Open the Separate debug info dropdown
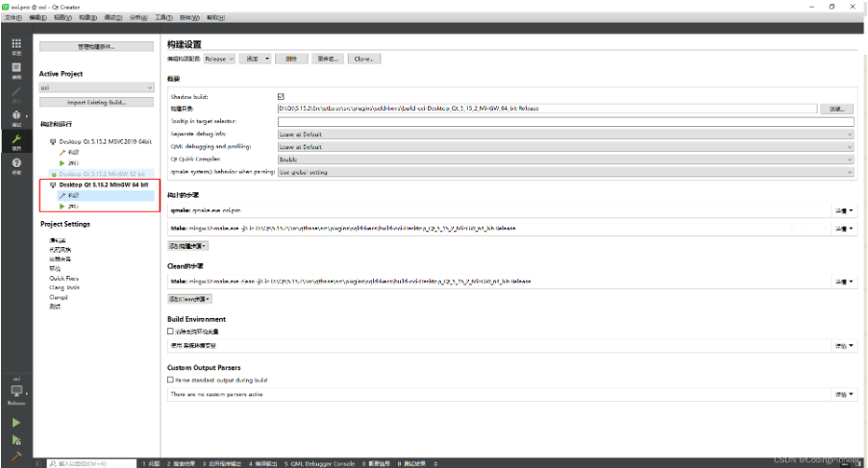This screenshot has height=468, width=868. click(x=565, y=135)
